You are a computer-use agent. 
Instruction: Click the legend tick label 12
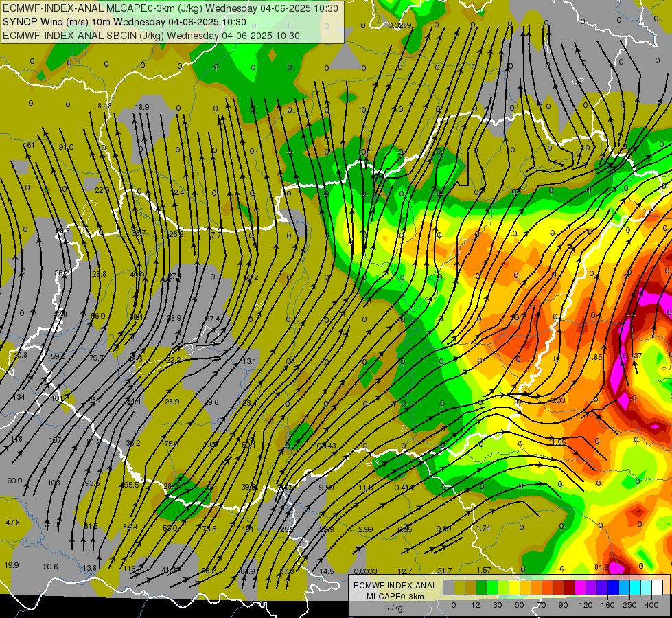point(476,605)
